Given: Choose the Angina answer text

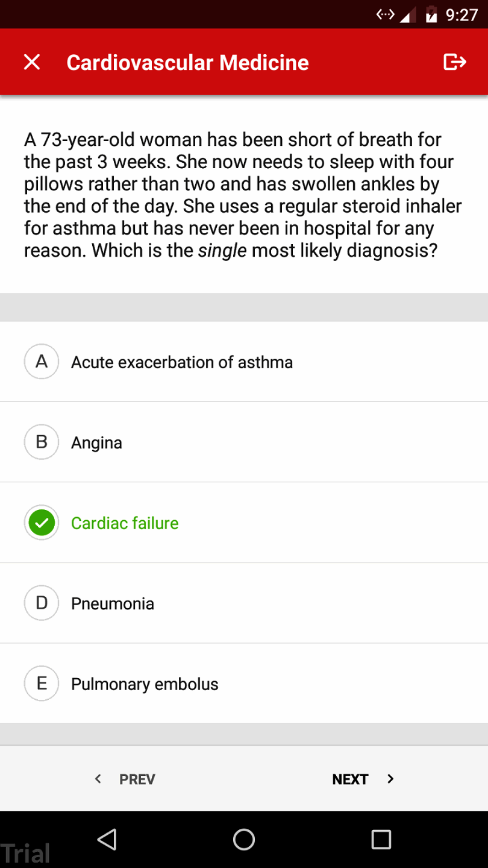Looking at the screenshot, I should (x=96, y=443).
